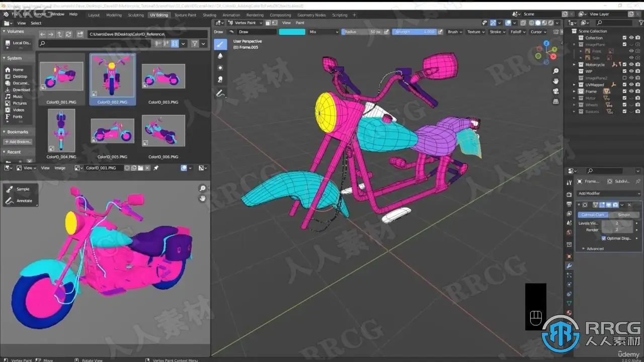Open the Falloff settings dropdown
This screenshot has height=362, width=644.
(x=518, y=32)
